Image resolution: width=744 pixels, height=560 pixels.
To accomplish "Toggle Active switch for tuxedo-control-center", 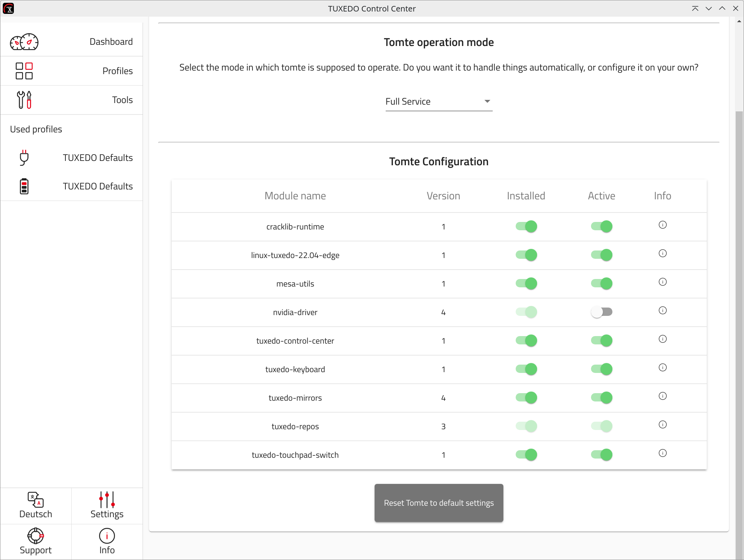I will [x=602, y=340].
